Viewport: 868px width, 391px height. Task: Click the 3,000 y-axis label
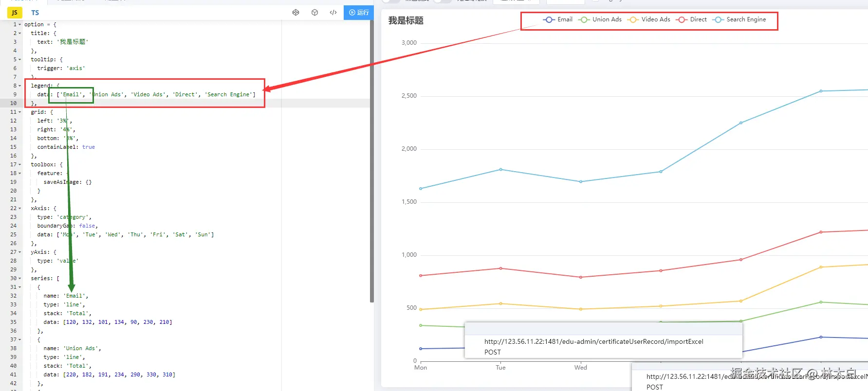coord(409,43)
